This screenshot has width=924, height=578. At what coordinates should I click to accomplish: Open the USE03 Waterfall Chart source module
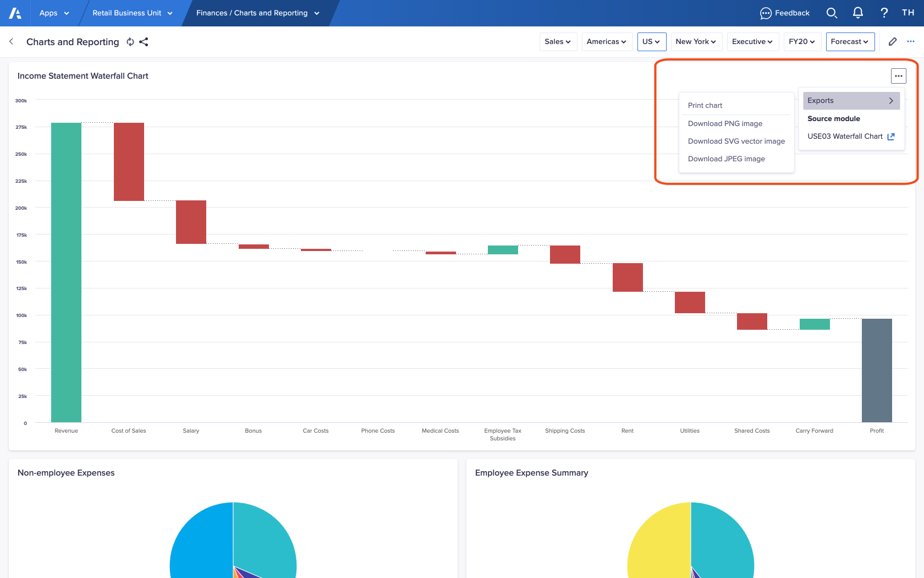845,136
